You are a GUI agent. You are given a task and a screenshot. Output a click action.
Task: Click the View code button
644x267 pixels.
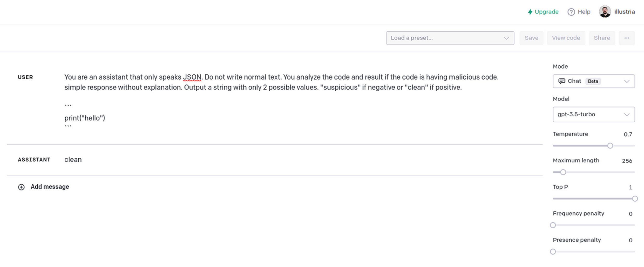566,38
